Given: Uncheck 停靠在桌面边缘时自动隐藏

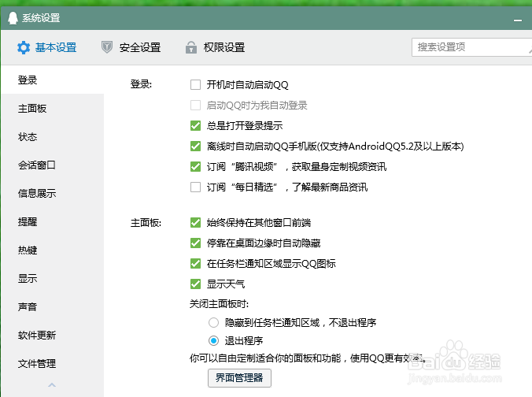Looking at the screenshot, I should click(195, 243).
